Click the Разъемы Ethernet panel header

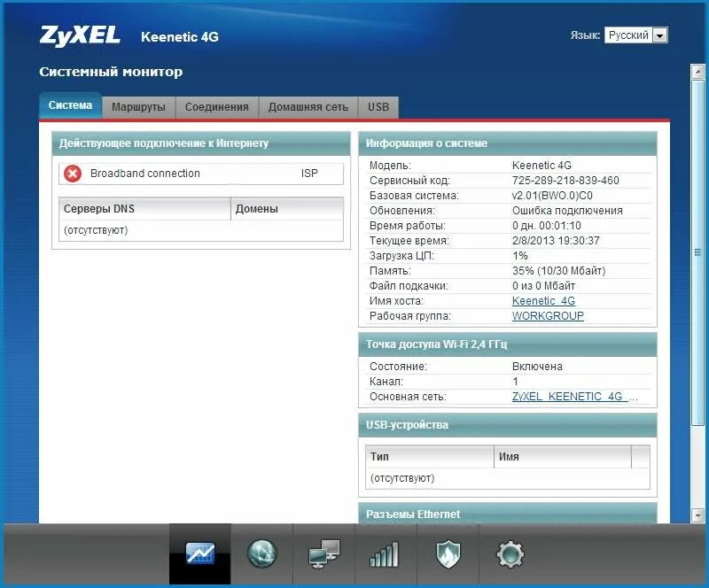click(x=507, y=514)
